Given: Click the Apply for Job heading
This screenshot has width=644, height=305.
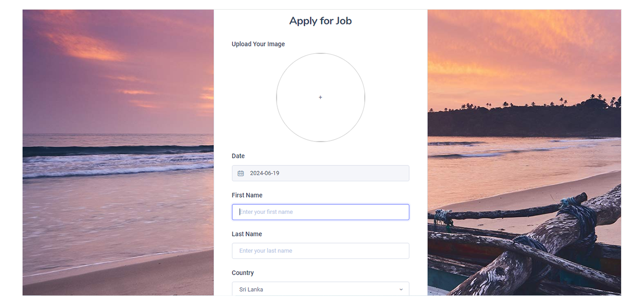Looking at the screenshot, I should tap(320, 21).
